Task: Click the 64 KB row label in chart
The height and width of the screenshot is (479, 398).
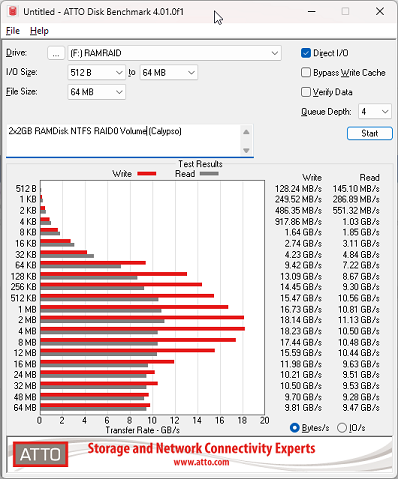Action: 26,265
